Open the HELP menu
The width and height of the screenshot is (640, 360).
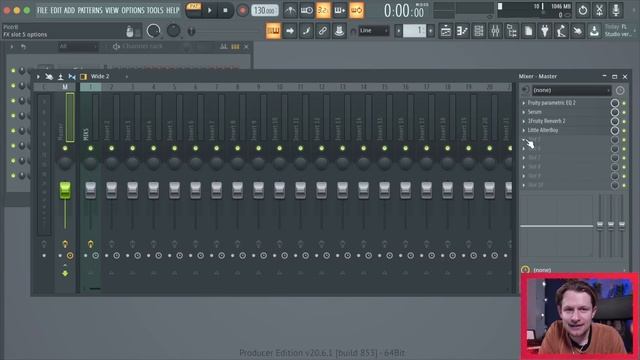173,10
